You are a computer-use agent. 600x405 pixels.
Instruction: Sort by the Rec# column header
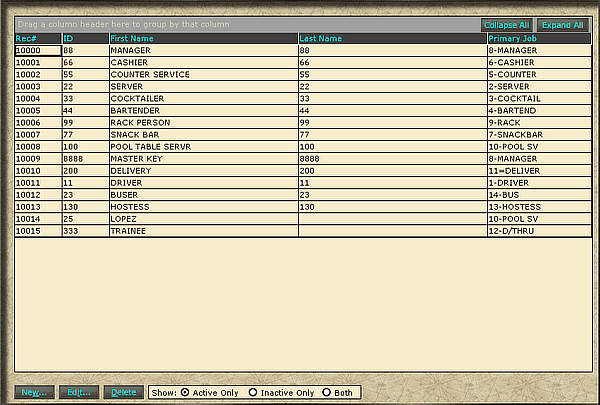coord(38,38)
